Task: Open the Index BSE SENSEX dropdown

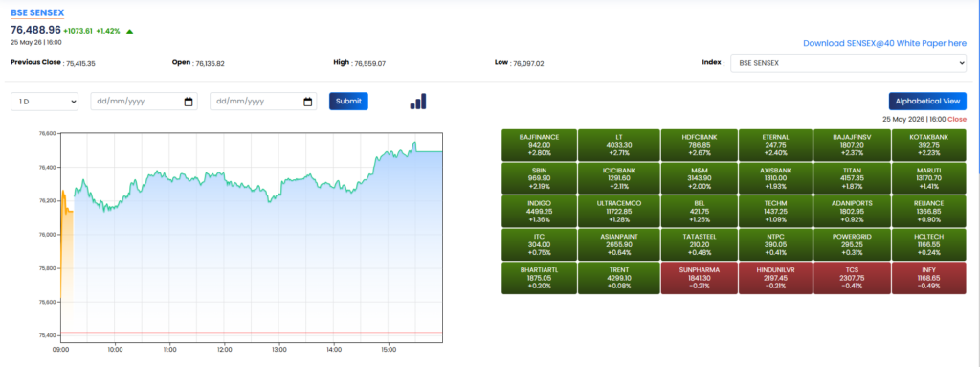Action: pyautogui.click(x=849, y=63)
